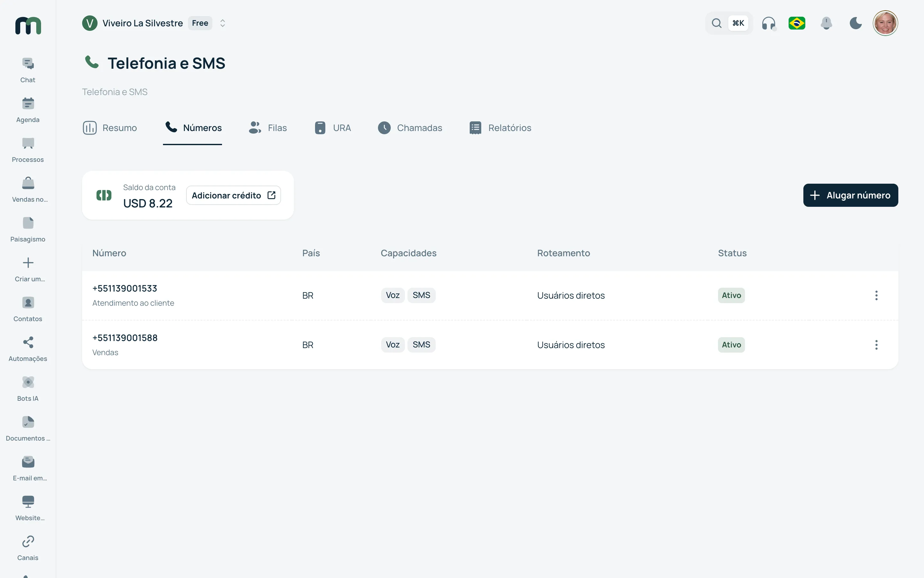Toggle dark mode moon icon
This screenshot has width=924, height=578.
pos(856,23)
